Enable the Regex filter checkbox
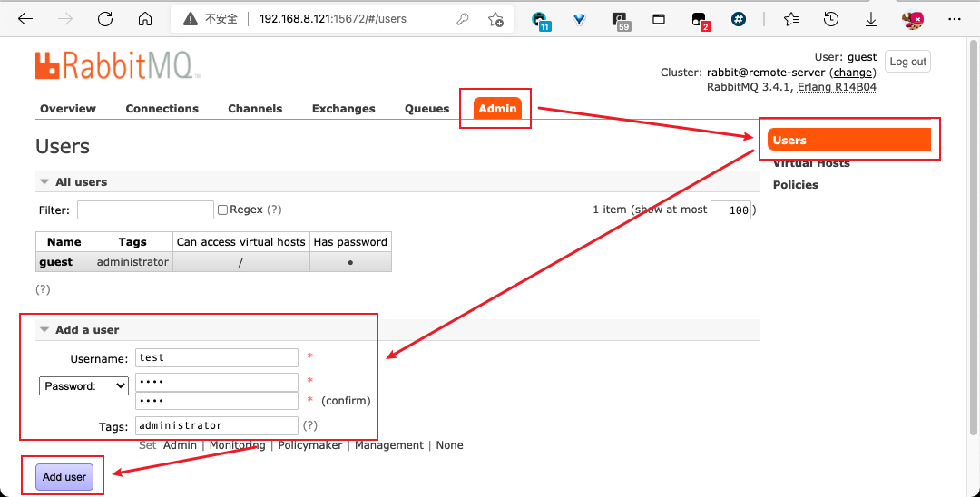This screenshot has width=980, height=497. (x=222, y=210)
